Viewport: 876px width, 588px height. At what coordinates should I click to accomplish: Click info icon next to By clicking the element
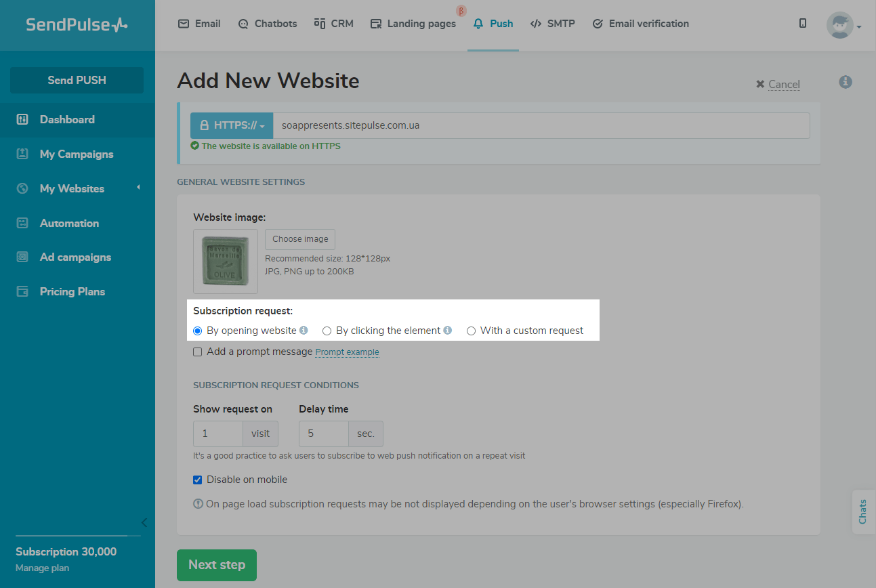(447, 331)
